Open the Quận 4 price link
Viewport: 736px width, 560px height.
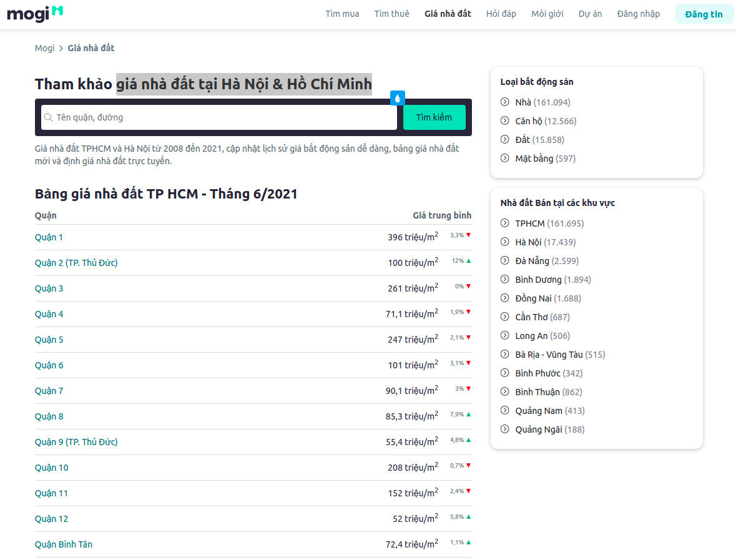pos(49,314)
